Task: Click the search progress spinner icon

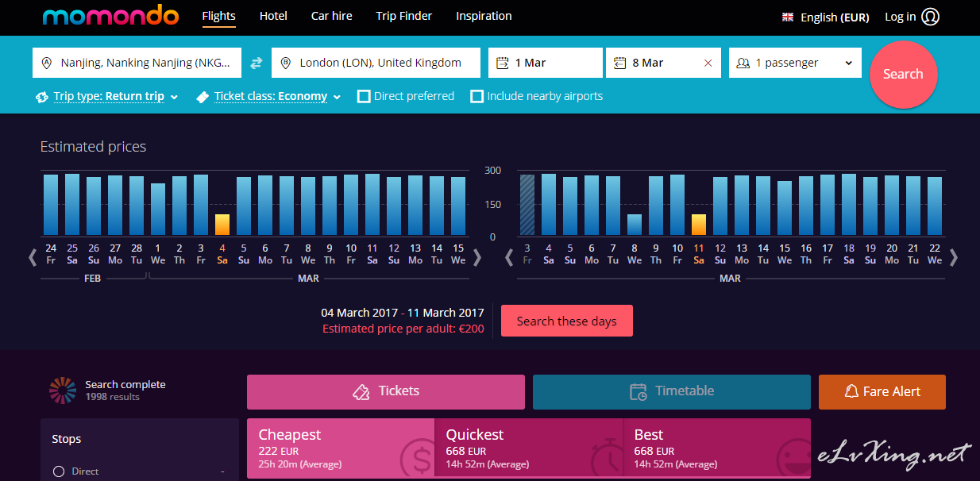Action: 63,391
